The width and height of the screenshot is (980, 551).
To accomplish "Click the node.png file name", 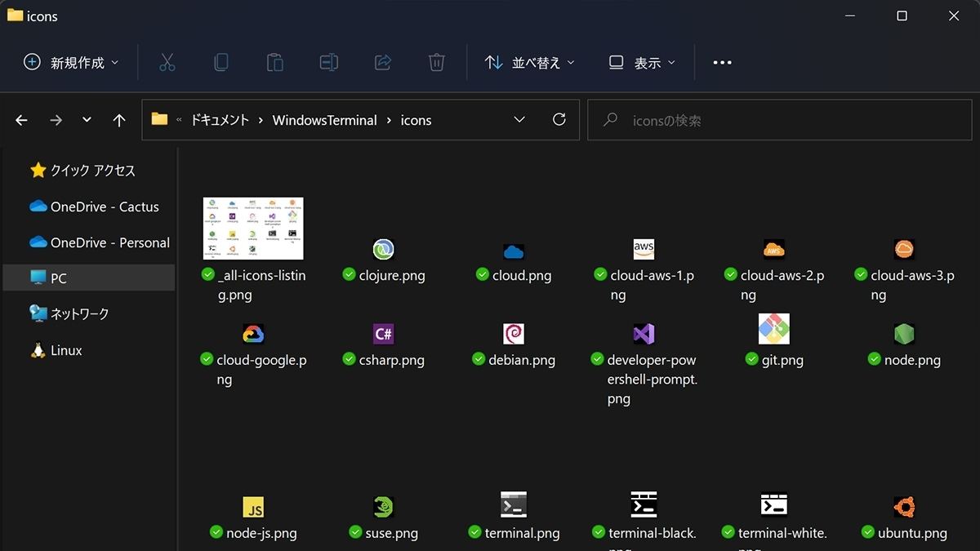I will pos(912,360).
